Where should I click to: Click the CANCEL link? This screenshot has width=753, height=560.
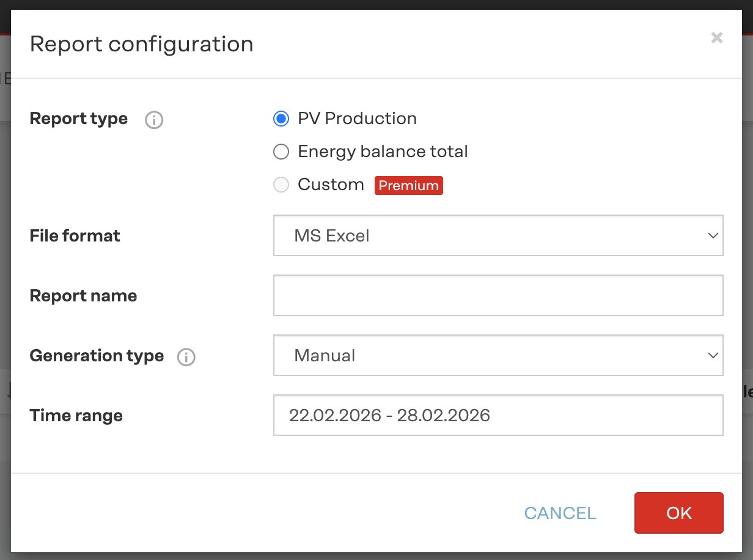coord(560,513)
